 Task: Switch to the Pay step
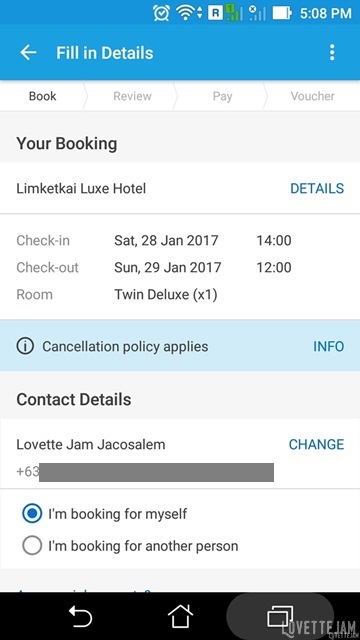pyautogui.click(x=222, y=96)
